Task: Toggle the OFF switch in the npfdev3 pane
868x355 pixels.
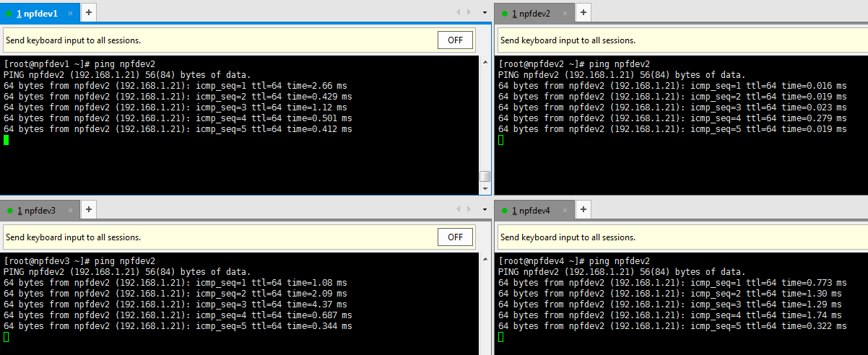Action: (x=455, y=237)
